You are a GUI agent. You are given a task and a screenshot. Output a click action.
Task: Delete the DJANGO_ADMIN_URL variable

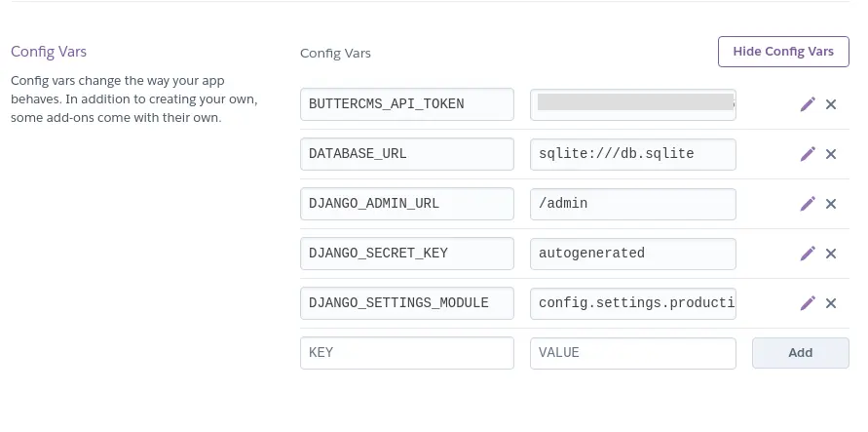(831, 204)
